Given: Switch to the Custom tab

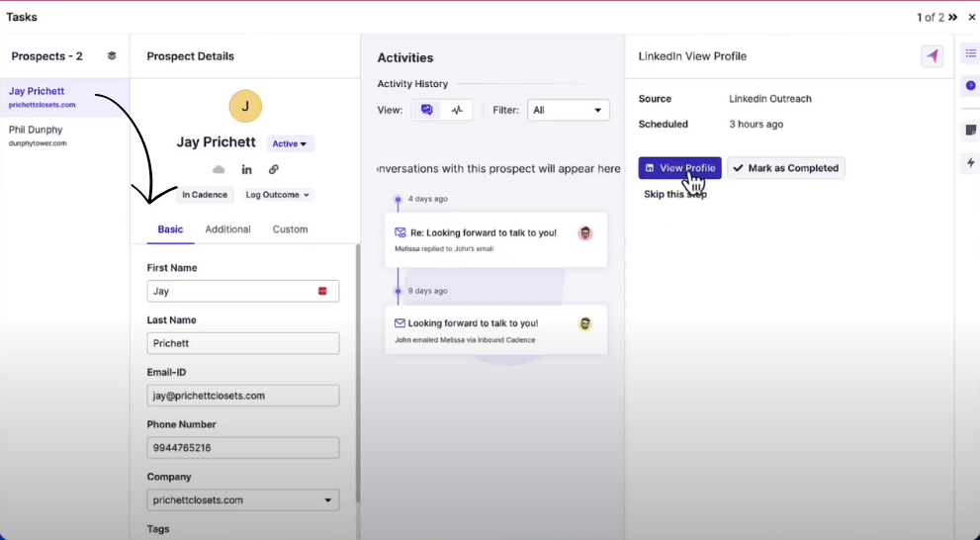Looking at the screenshot, I should [290, 229].
